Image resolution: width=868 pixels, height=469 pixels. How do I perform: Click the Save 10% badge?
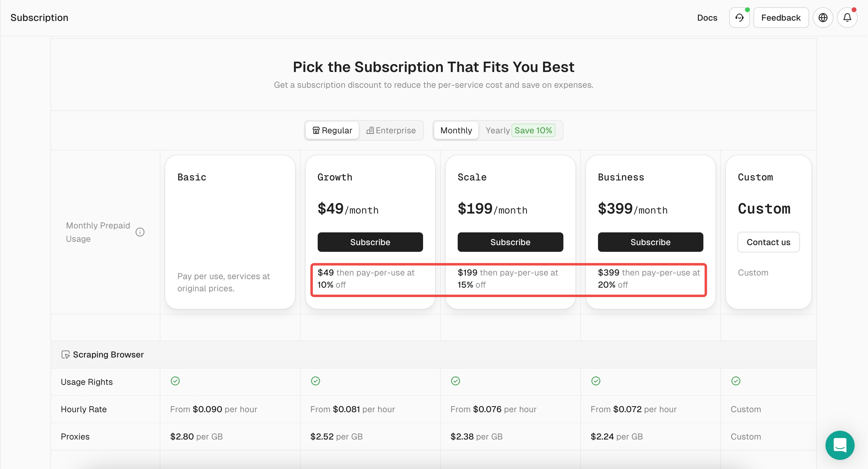point(533,130)
